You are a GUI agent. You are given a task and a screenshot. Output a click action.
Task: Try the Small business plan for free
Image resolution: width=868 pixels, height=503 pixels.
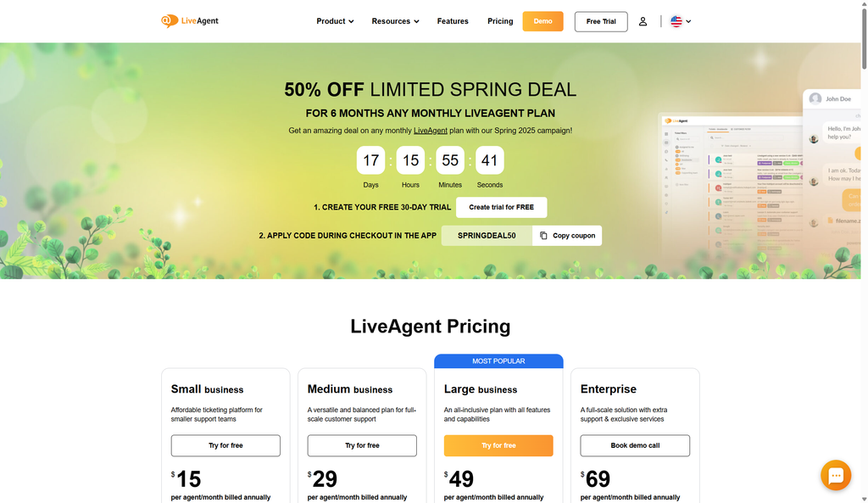[225, 445]
